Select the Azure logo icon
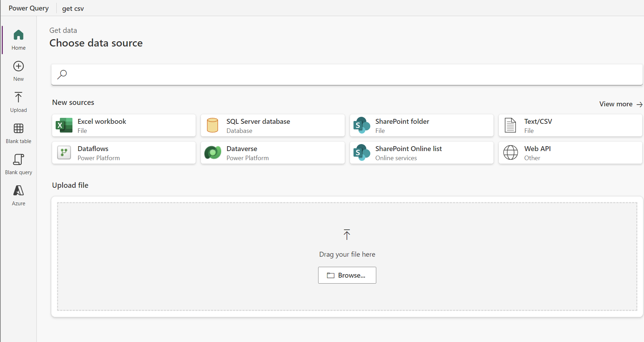Viewport: 644px width, 342px height. click(x=19, y=191)
